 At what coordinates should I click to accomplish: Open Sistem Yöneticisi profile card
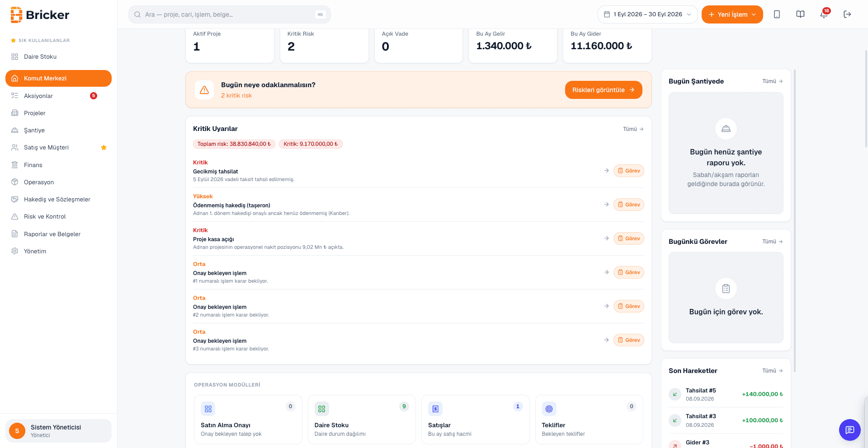(58, 431)
